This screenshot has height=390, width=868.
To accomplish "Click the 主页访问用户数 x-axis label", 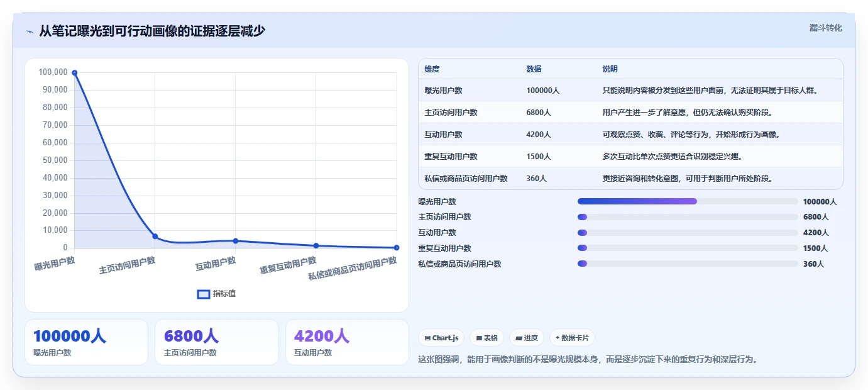I will tap(128, 265).
